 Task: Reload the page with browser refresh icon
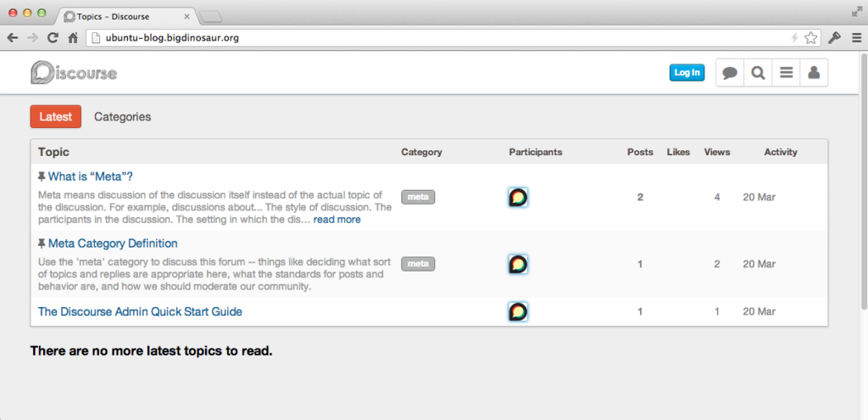(x=53, y=37)
